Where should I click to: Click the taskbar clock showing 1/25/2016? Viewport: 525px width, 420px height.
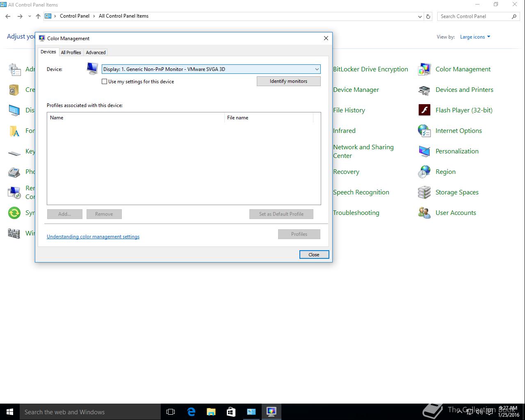[x=509, y=412]
